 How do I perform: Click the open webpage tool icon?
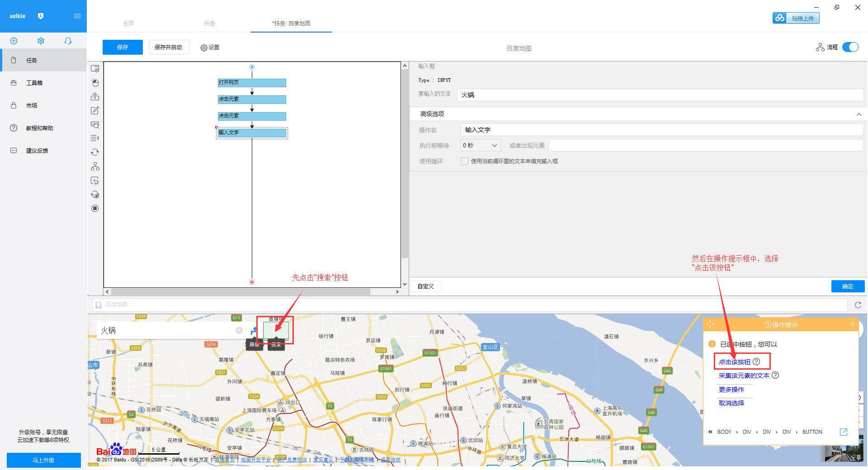pyautogui.click(x=95, y=69)
